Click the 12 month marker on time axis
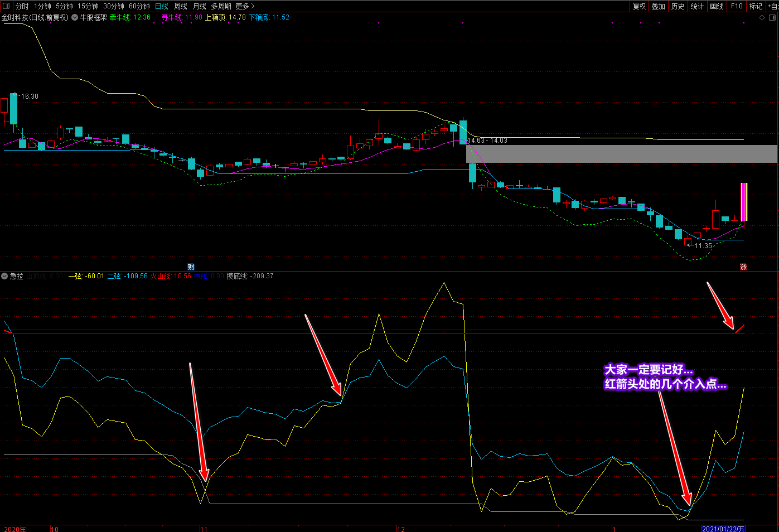The image size is (779, 532). (401, 529)
